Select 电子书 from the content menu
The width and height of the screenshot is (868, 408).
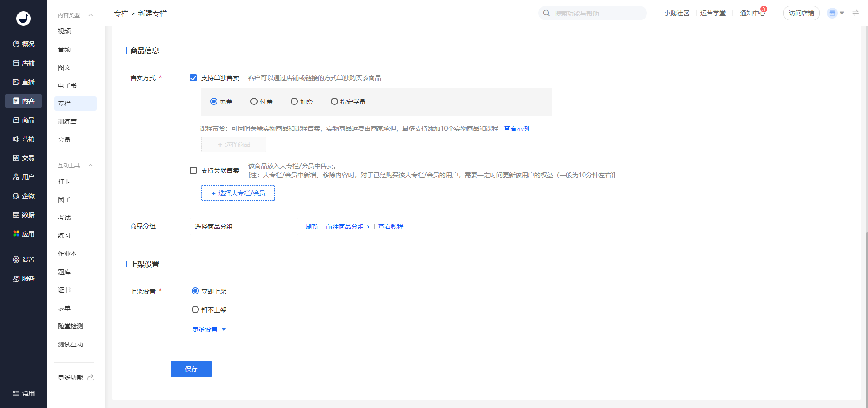tap(67, 85)
